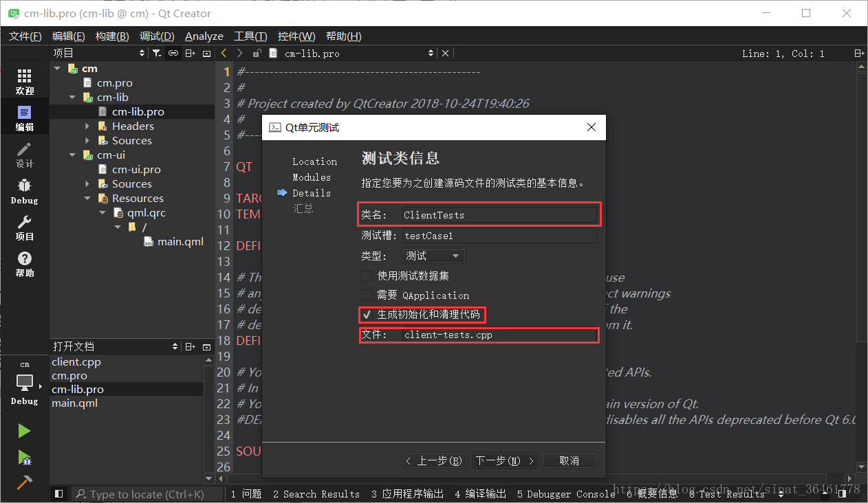The height and width of the screenshot is (503, 868).
Task: Enable 使用测试数据集 checkbox
Action: click(367, 276)
